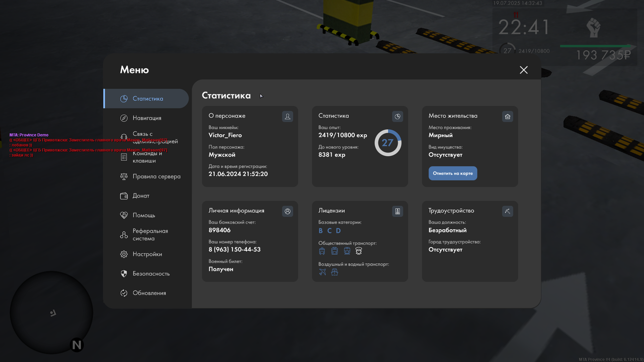Click the gear icon beside Настройки

[124, 254]
